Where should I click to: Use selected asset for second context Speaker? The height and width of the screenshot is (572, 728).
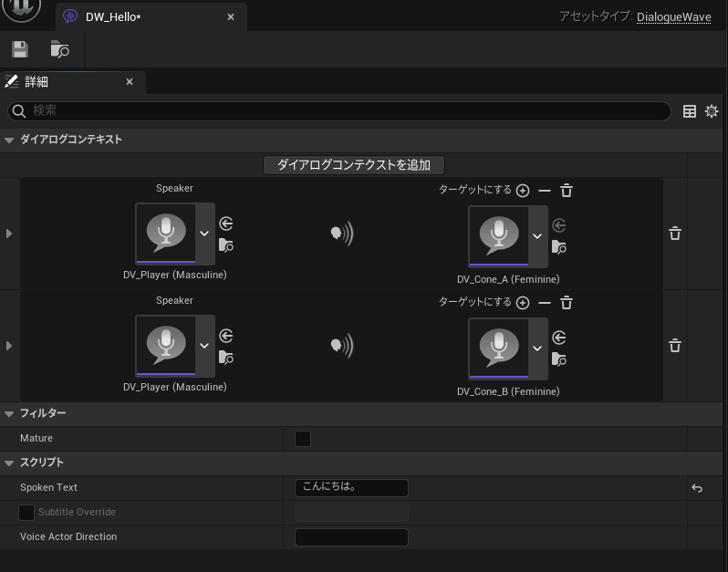point(226,336)
